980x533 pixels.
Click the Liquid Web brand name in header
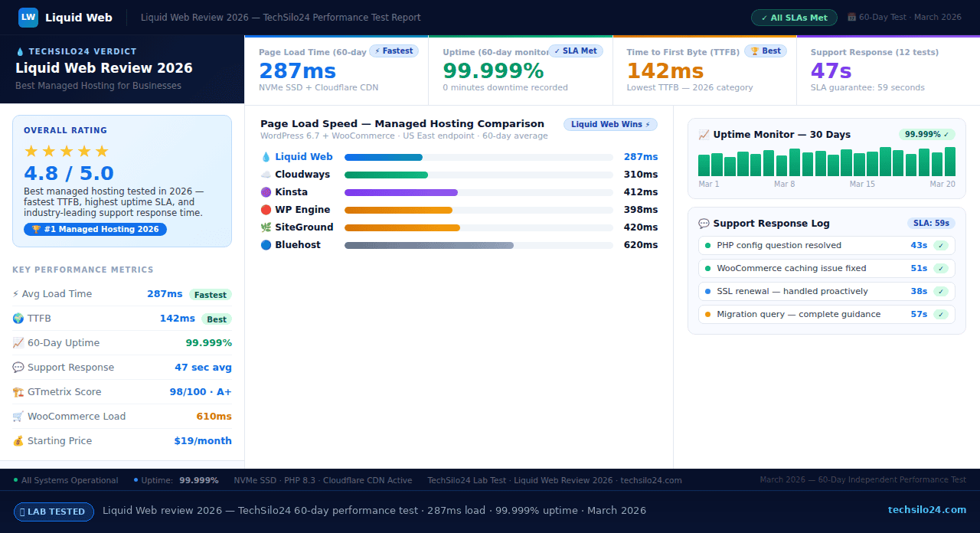(x=79, y=18)
